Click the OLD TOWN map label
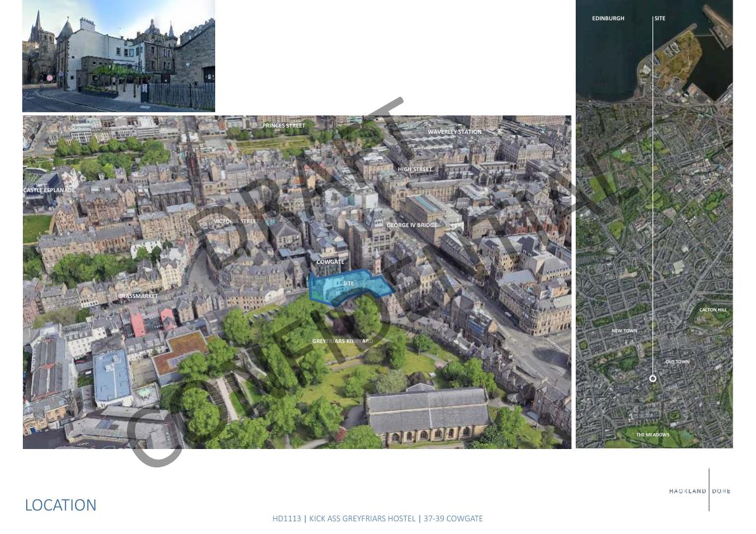 coord(677,362)
